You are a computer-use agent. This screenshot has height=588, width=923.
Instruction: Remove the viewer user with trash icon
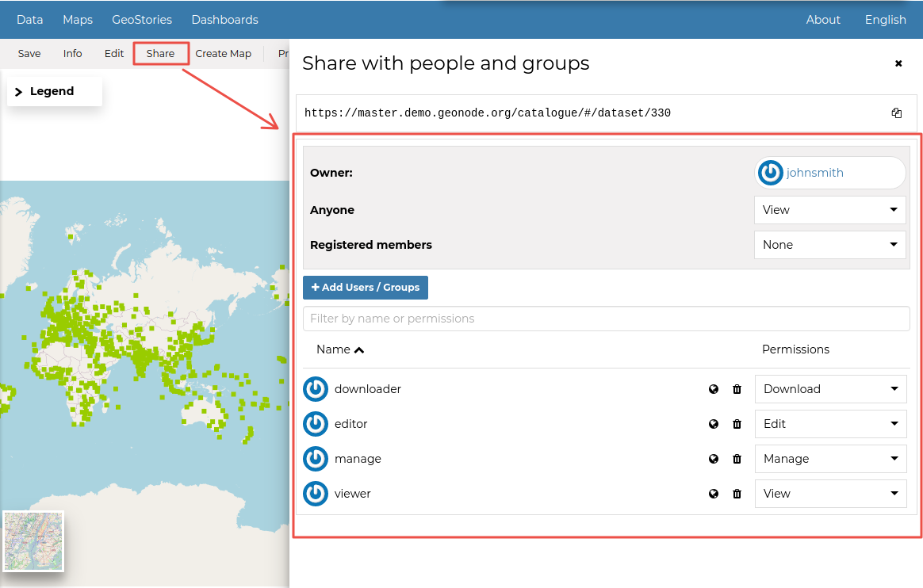click(737, 494)
